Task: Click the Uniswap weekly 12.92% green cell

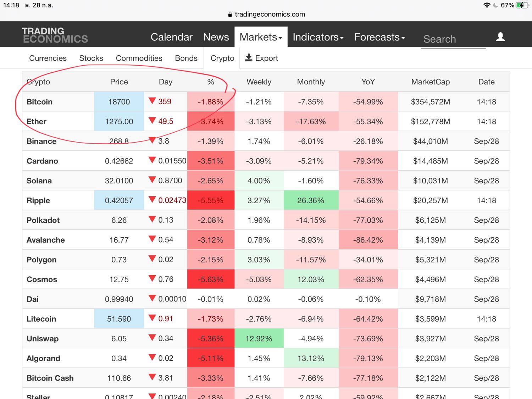Action: (x=259, y=339)
